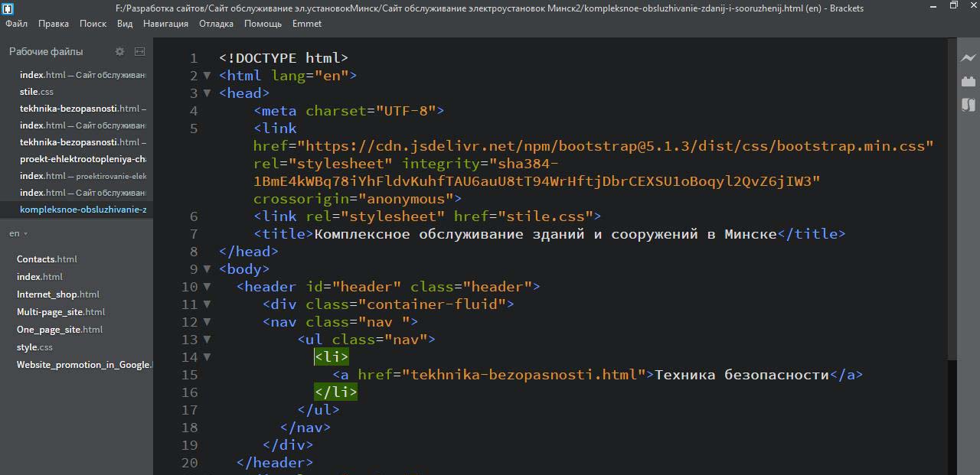This screenshot has width=980, height=475.
Task: Open the Extension Manager brick icon
Action: click(x=969, y=81)
